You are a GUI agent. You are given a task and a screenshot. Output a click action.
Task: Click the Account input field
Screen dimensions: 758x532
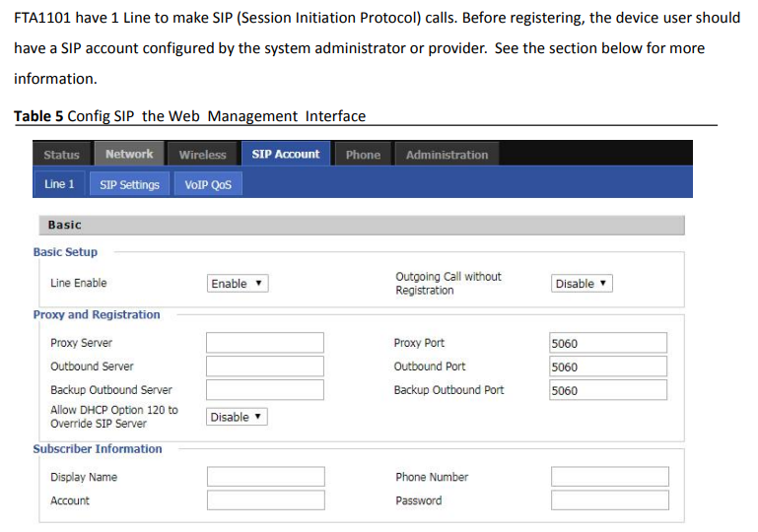[266, 500]
